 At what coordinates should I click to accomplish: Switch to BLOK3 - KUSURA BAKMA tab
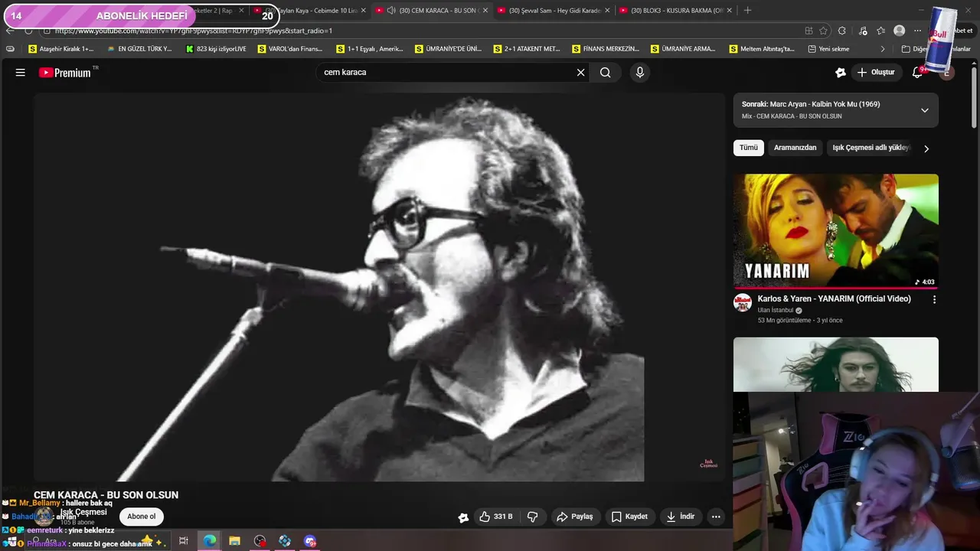675,11
